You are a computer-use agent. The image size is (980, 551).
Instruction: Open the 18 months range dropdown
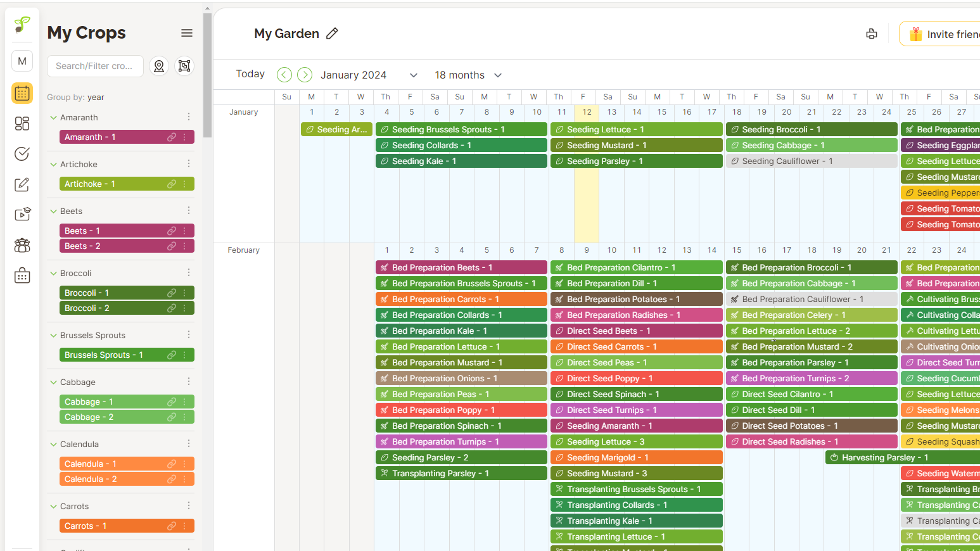coord(468,75)
